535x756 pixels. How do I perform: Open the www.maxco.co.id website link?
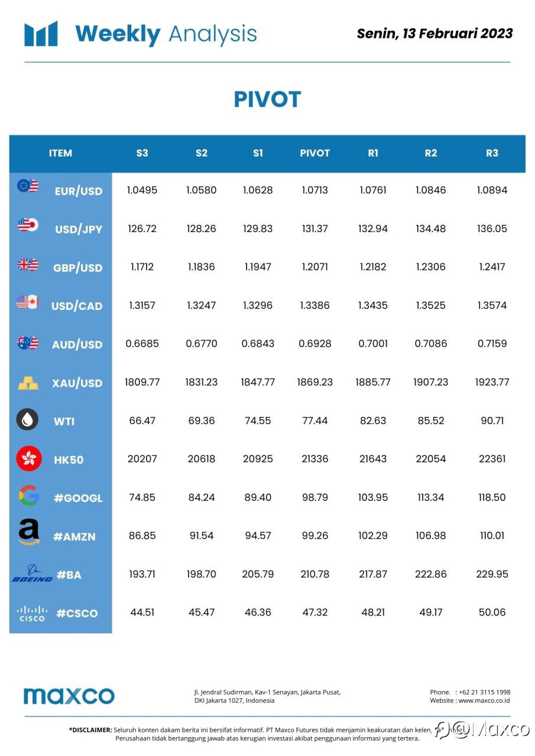point(484,700)
